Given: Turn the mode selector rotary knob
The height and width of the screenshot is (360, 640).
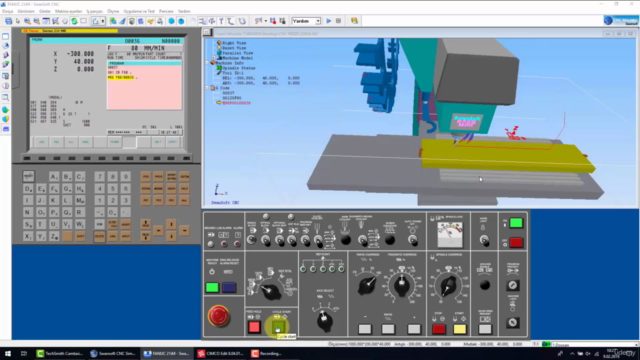Looking at the screenshot, I should point(270,291).
